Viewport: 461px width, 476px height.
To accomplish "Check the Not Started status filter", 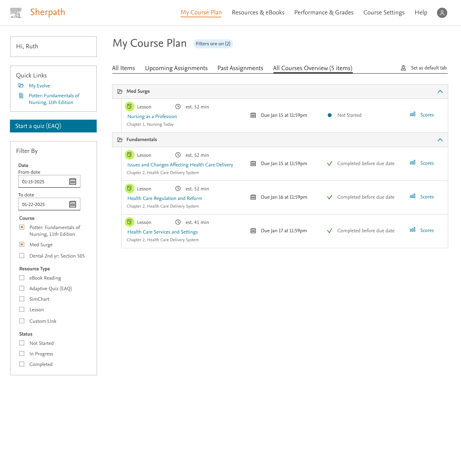I will tap(22, 343).
